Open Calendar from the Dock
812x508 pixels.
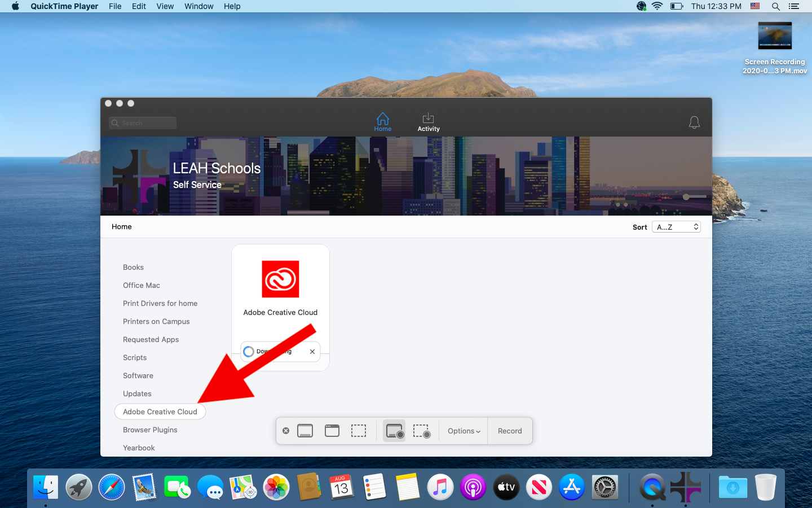coord(342,487)
